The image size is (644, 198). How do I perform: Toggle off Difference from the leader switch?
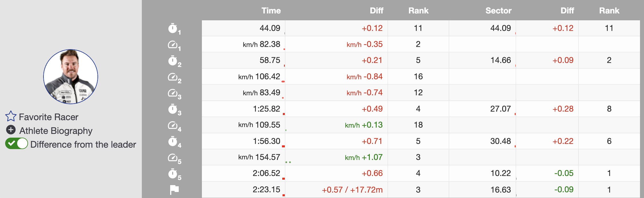(x=17, y=144)
